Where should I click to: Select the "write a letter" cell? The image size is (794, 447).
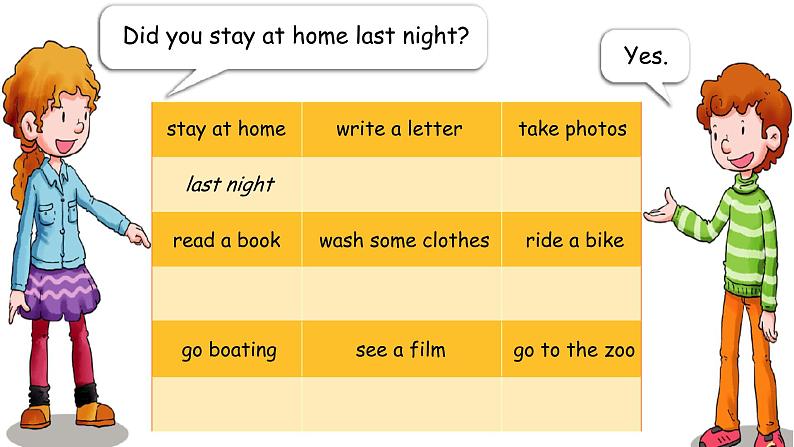[x=400, y=129]
